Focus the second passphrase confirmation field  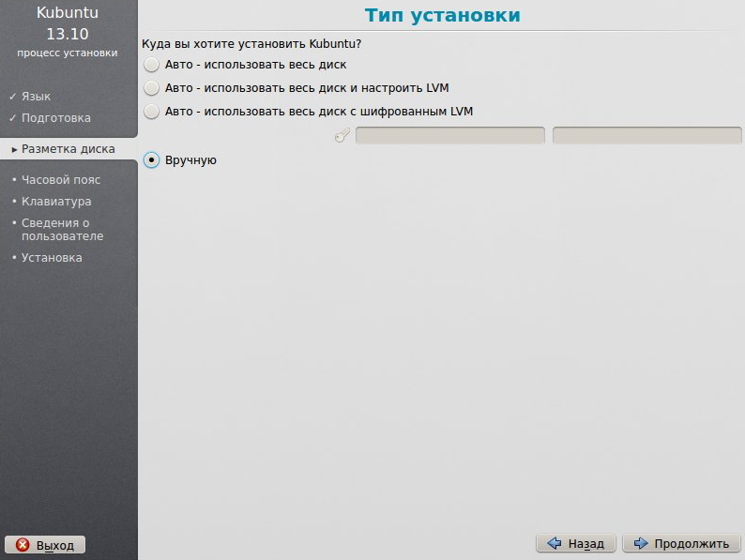point(646,135)
